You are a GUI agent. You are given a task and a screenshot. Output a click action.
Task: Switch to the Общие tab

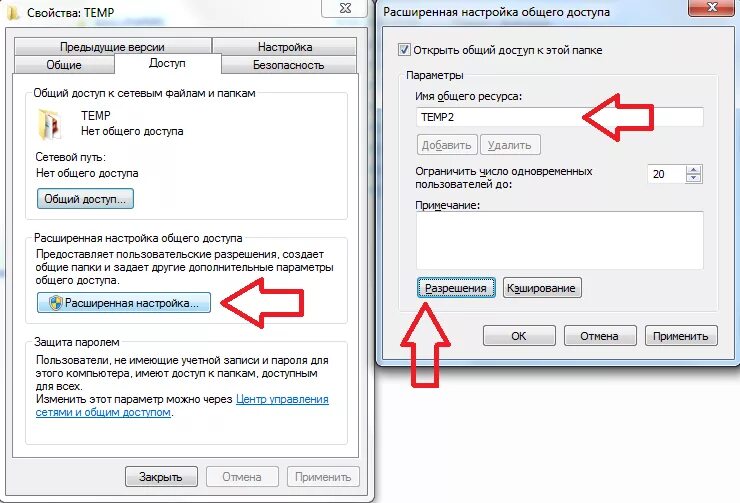(x=64, y=65)
